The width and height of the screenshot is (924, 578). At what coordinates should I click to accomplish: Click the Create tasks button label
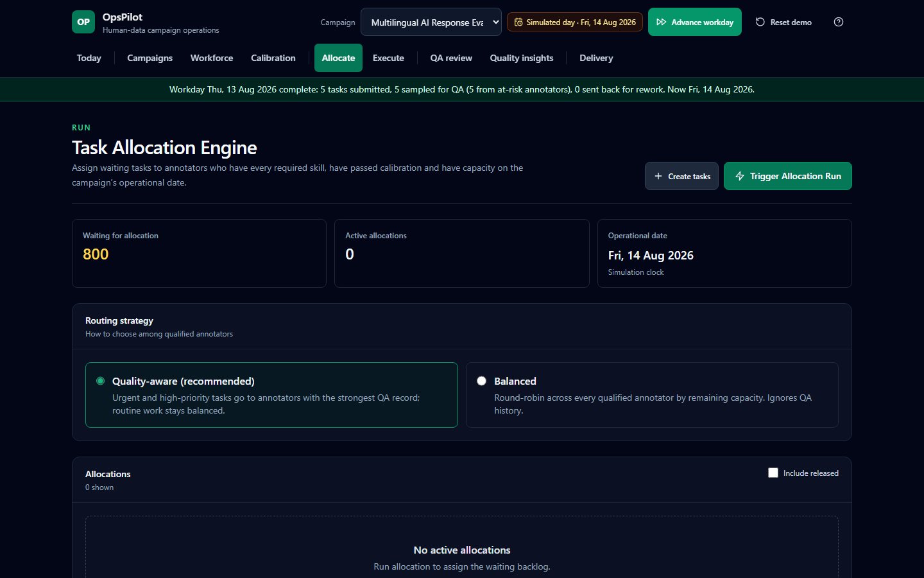[x=689, y=177]
